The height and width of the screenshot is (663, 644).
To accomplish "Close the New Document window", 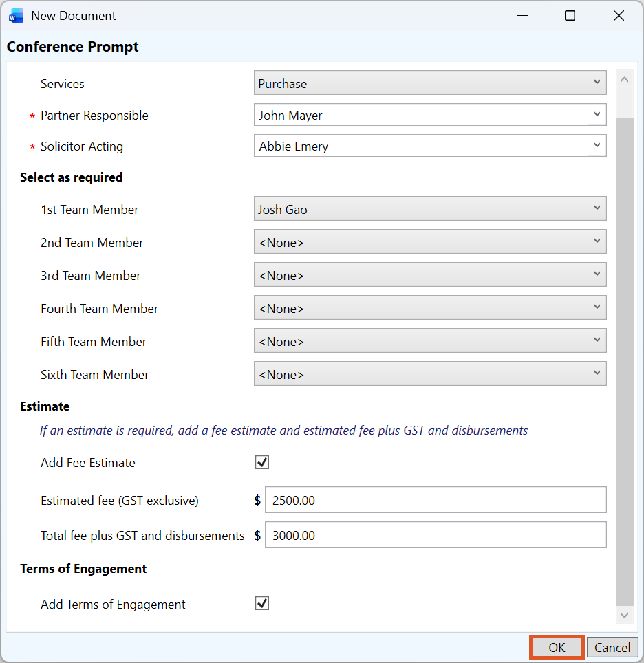I will click(619, 16).
